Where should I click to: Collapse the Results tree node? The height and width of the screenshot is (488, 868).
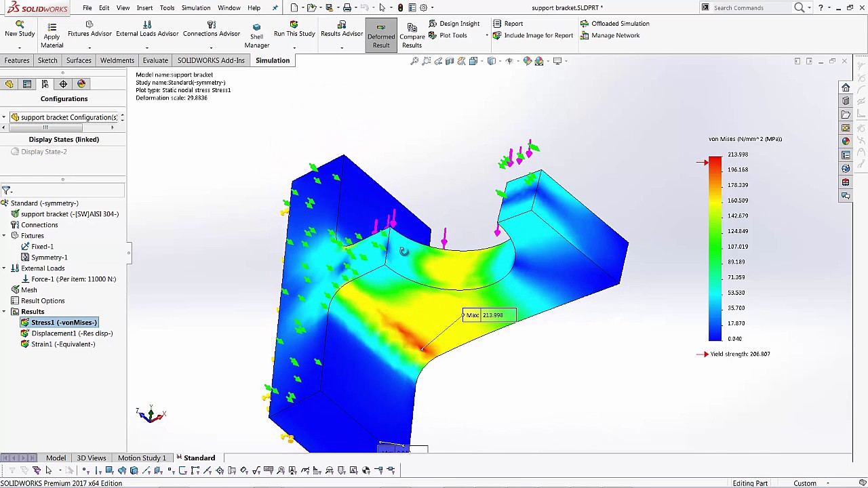[4, 312]
